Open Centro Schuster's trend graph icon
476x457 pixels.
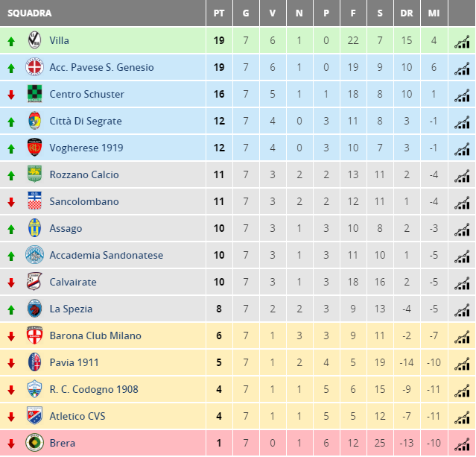462,95
